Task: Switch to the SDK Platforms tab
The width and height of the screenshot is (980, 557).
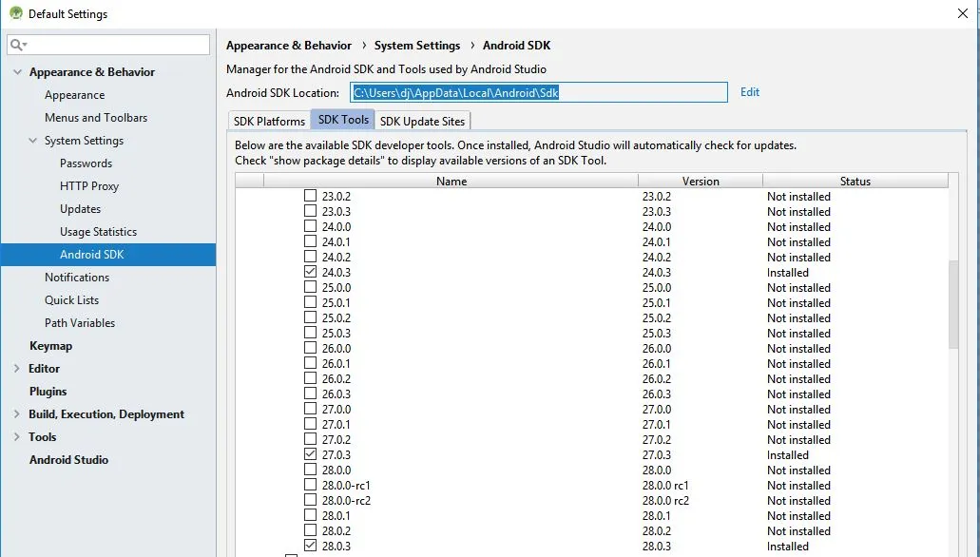Action: coord(269,121)
